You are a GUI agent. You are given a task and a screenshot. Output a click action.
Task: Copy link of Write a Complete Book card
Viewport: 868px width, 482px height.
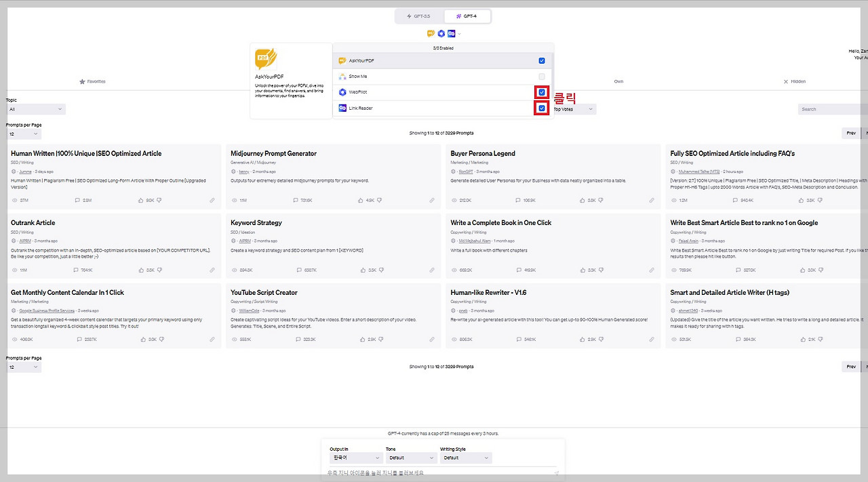tap(652, 270)
